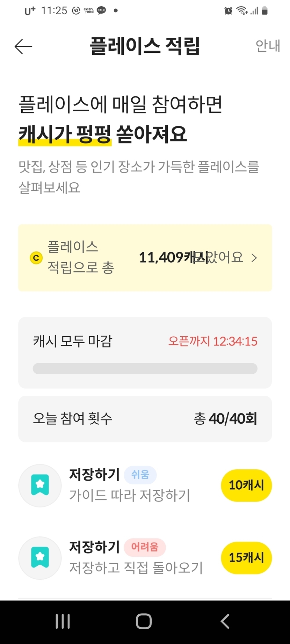Claim the 15캐시 reward button
Viewport: 290px width, 644px height.
click(x=246, y=558)
